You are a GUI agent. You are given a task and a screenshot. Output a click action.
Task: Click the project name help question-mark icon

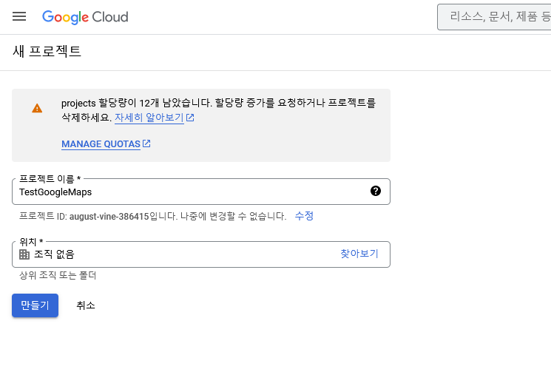[x=376, y=191]
